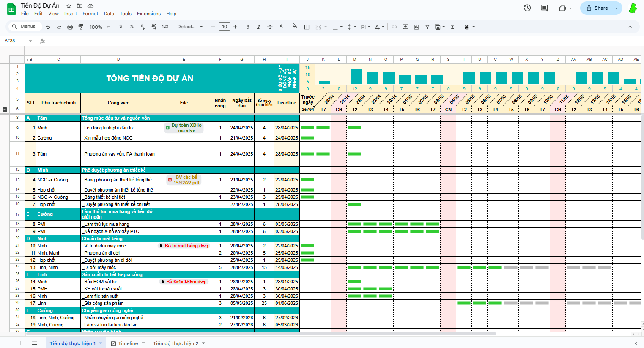Screen dimensions: 644x348
Task: Open the Share options dropdown arrow
Action: pos(617,8)
